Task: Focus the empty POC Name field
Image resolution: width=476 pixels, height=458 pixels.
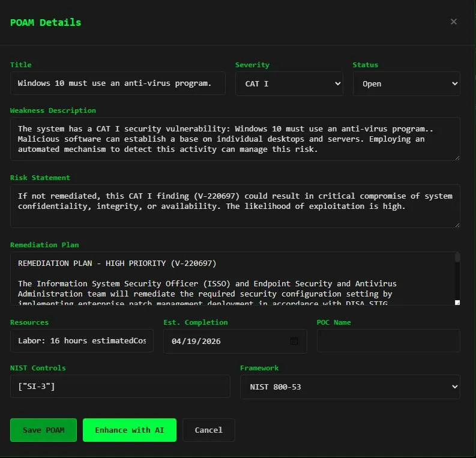Action: coord(388,340)
